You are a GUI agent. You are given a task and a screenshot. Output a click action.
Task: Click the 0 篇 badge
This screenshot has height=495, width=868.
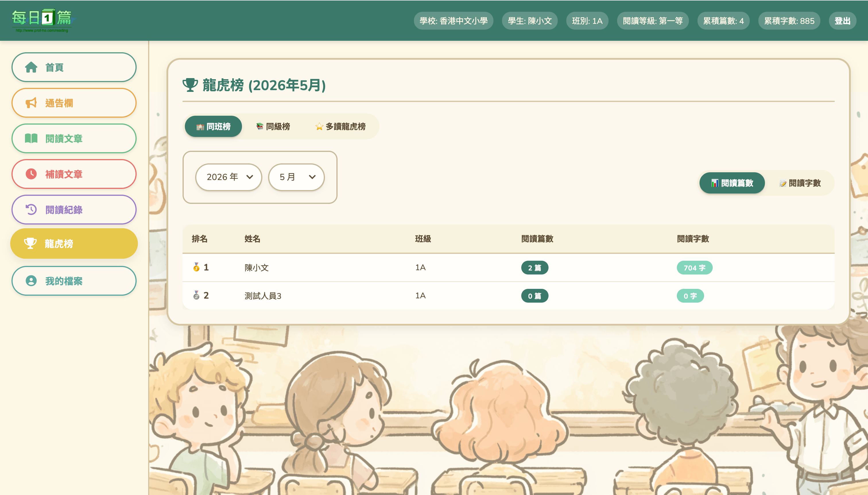(534, 296)
